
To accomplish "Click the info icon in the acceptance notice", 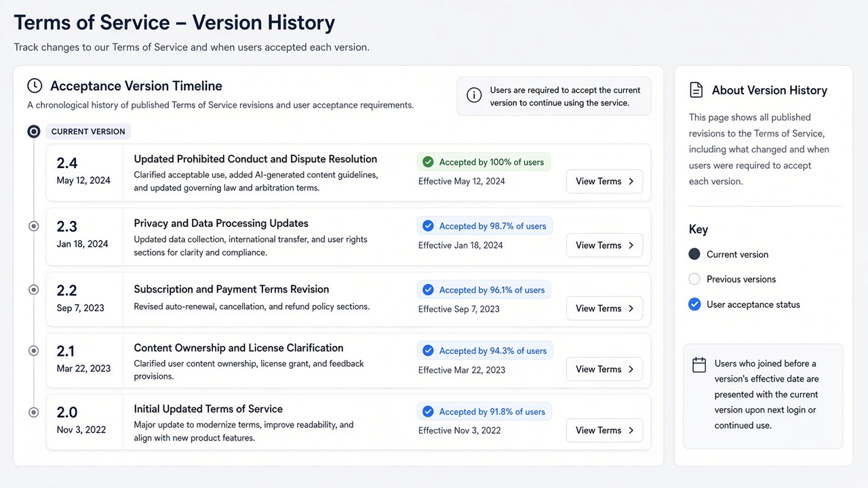I will (x=475, y=96).
